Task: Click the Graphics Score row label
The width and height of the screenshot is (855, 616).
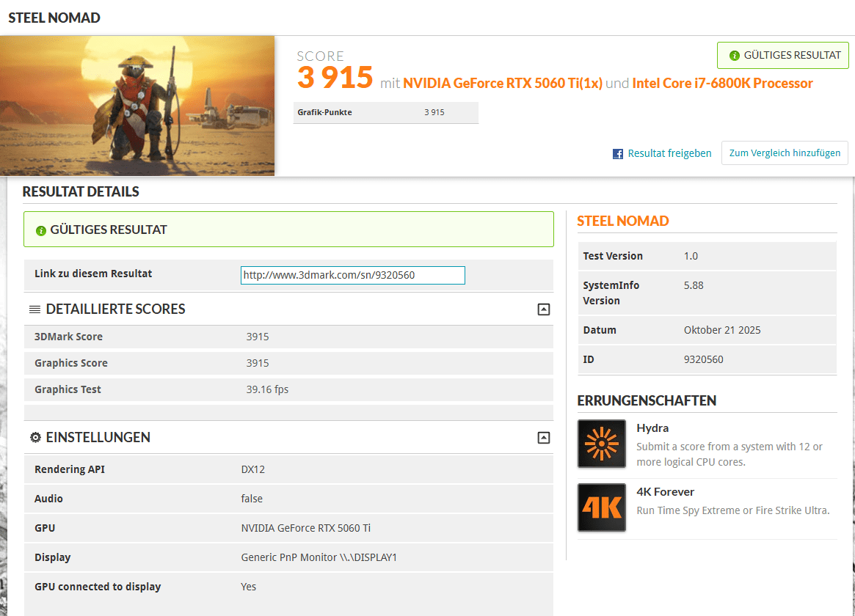Action: [x=71, y=363]
